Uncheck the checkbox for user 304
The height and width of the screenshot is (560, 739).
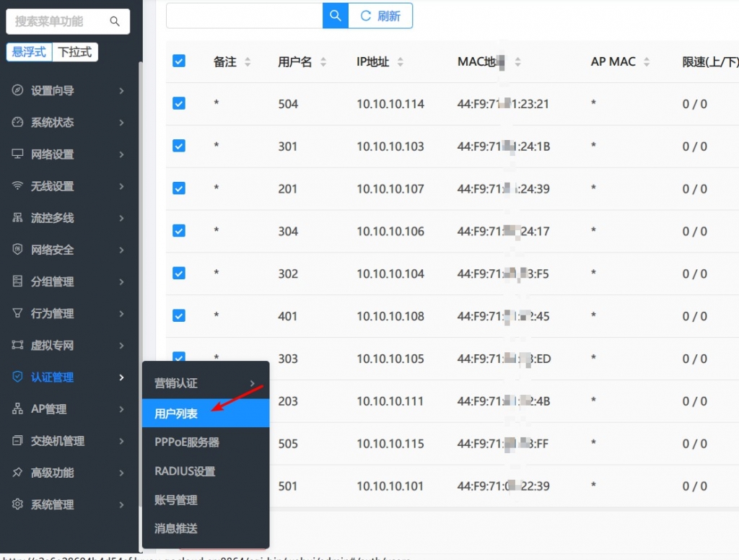[179, 231]
